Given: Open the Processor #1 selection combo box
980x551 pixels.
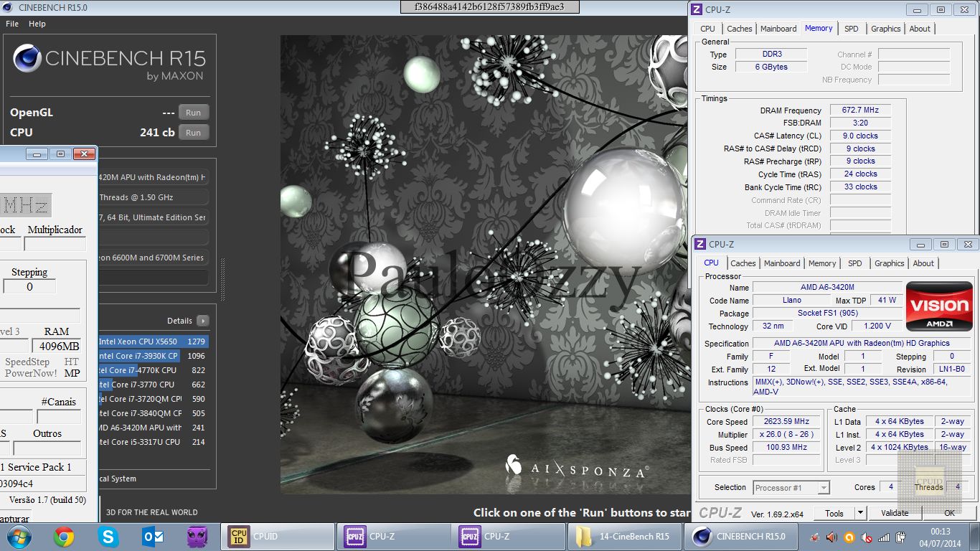Looking at the screenshot, I should coord(791,488).
